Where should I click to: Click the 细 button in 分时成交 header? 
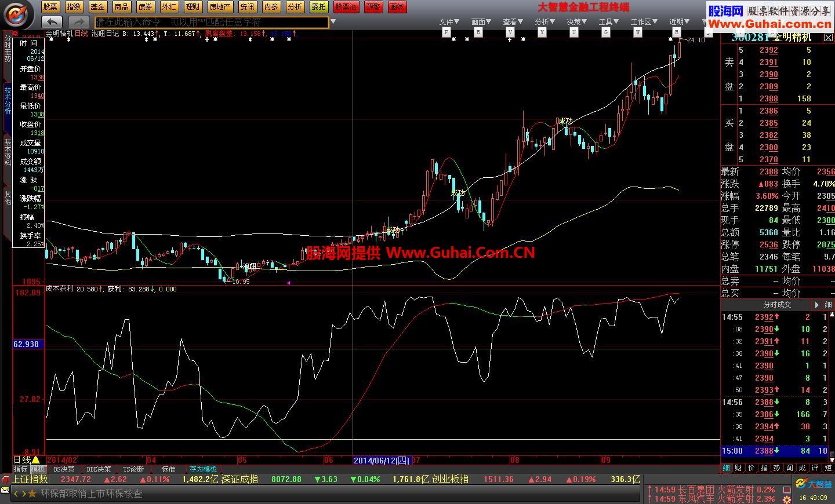point(828,305)
